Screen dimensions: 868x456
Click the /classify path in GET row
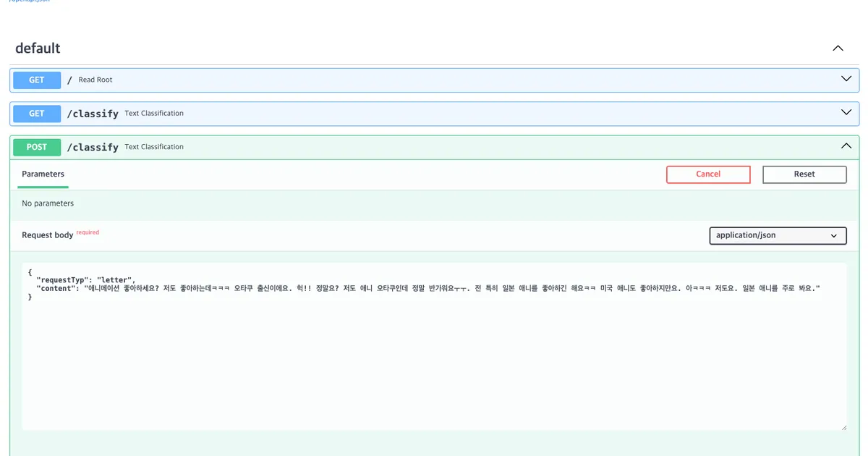[x=93, y=114]
